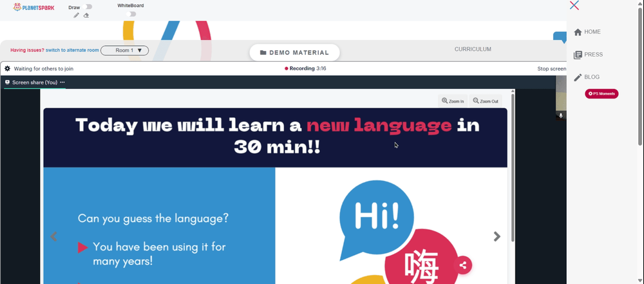
Task: Click the Zoom In button
Action: 453,101
